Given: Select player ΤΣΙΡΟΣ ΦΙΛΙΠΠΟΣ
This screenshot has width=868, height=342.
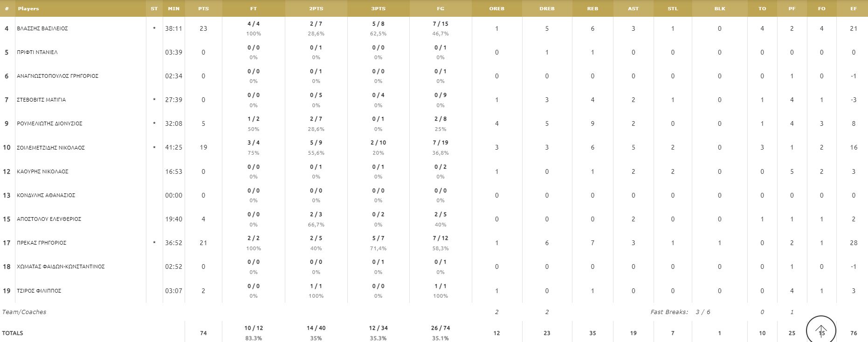Looking at the screenshot, I should [39, 291].
